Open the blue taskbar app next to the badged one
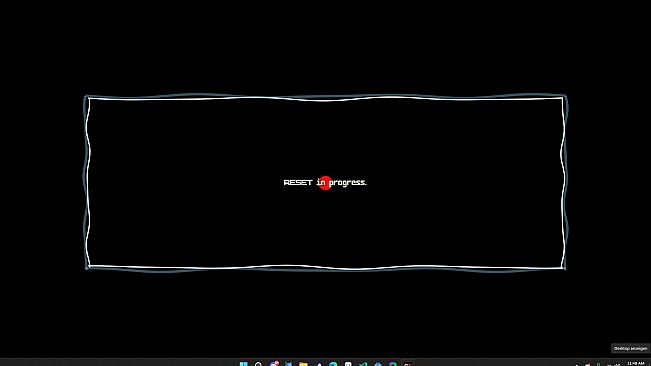Screen dimensions: 651x366 (x=288, y=364)
